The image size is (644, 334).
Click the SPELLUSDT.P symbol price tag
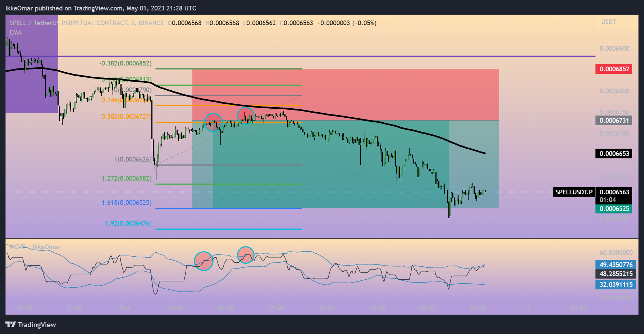click(x=574, y=192)
